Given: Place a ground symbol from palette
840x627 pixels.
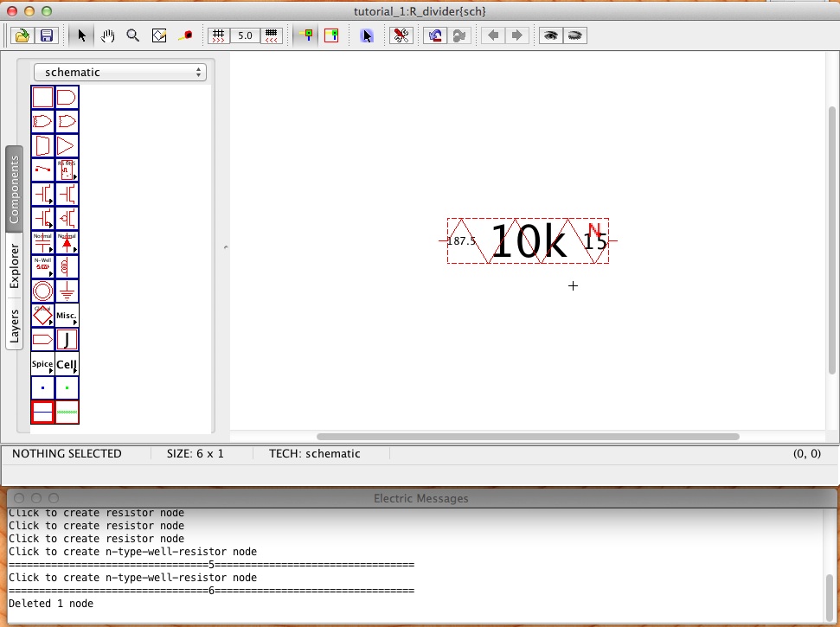Looking at the screenshot, I should coord(67,291).
